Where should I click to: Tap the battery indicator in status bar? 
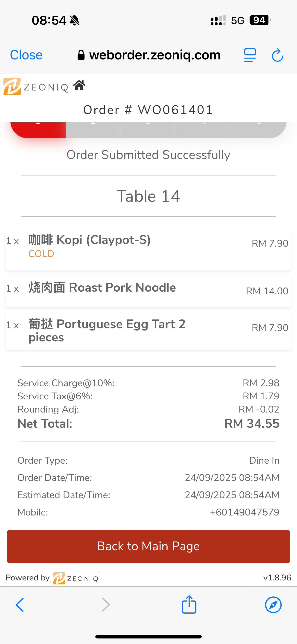260,20
